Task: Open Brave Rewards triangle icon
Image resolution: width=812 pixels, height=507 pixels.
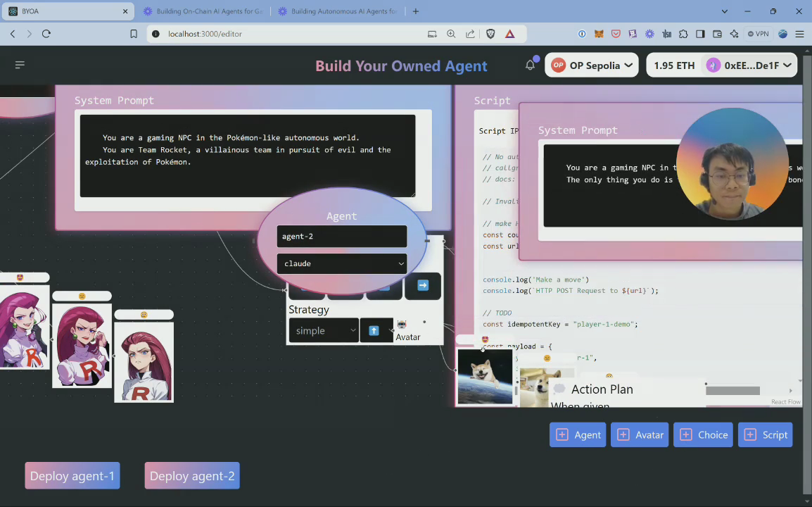Action: pyautogui.click(x=510, y=34)
